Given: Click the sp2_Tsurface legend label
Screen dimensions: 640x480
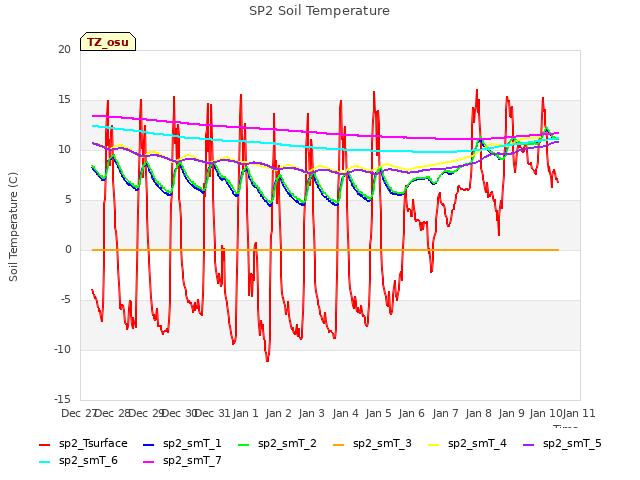Looking at the screenshot, I should click(93, 444).
